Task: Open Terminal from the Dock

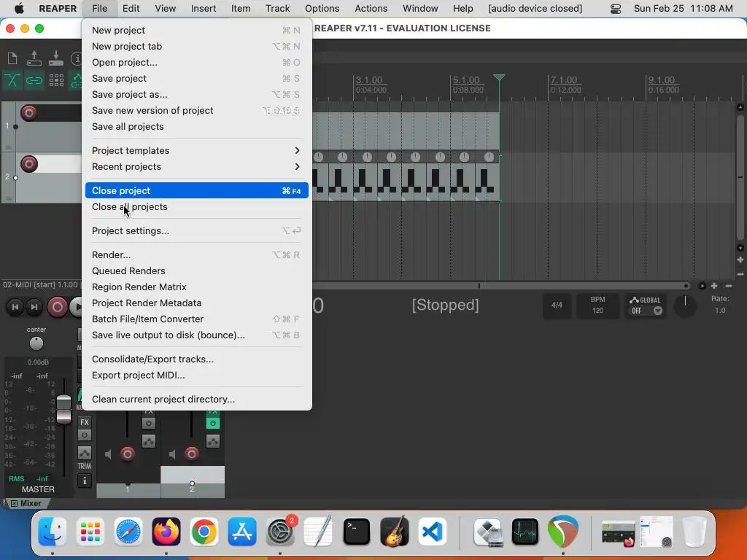Action: [x=356, y=532]
